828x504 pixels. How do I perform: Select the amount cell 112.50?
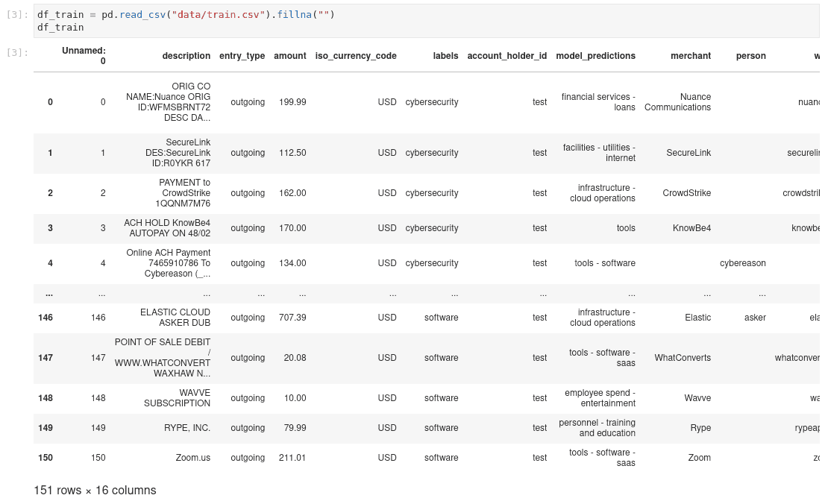292,153
